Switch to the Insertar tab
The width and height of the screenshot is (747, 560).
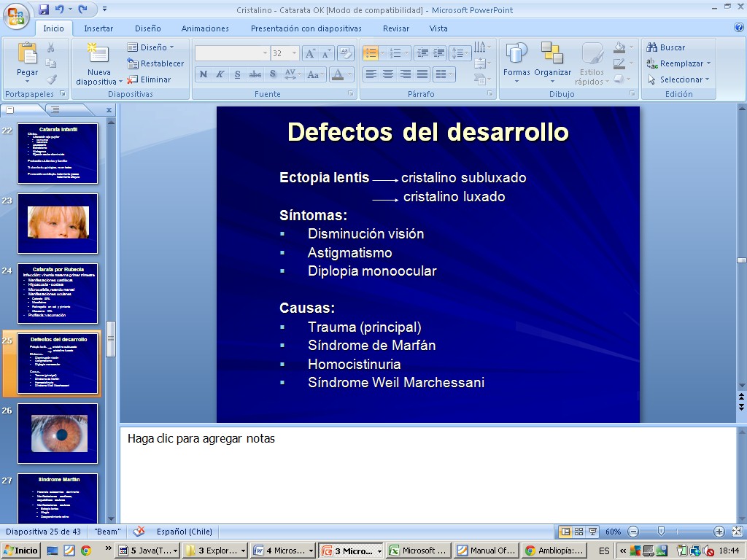tap(98, 28)
